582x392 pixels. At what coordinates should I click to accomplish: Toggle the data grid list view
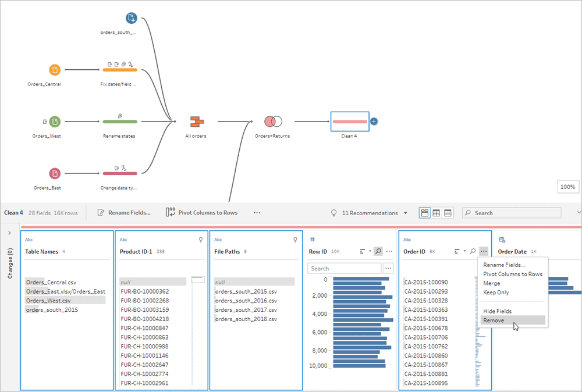click(x=447, y=212)
